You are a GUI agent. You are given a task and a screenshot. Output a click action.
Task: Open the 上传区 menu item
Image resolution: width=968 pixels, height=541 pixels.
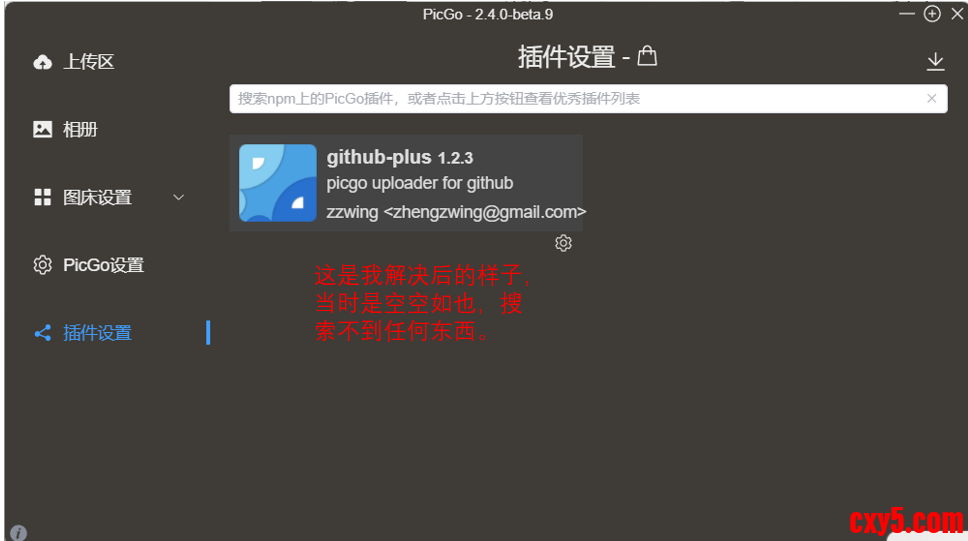88,62
